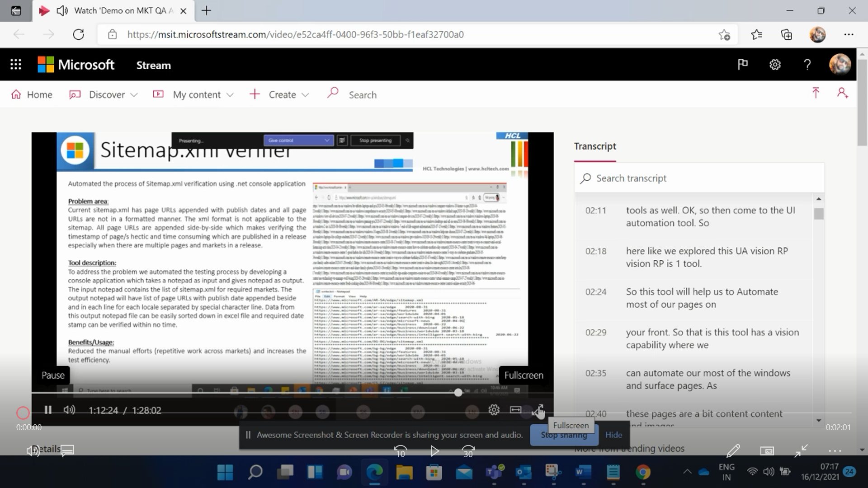Open the account profile picture in Stream header

click(x=840, y=65)
